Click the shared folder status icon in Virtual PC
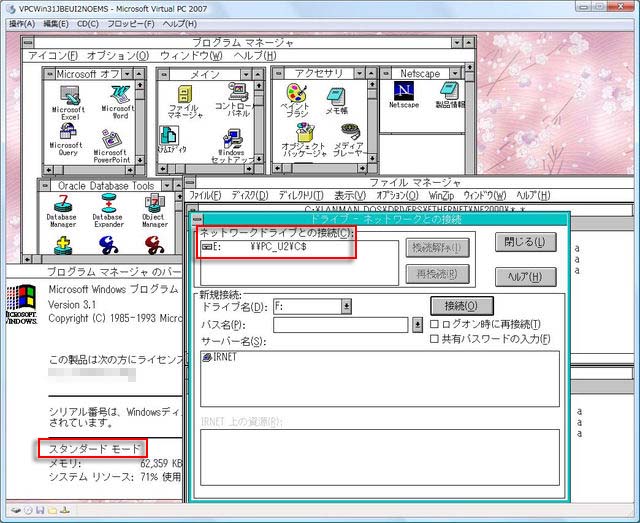The height and width of the screenshot is (523, 640). (52, 510)
